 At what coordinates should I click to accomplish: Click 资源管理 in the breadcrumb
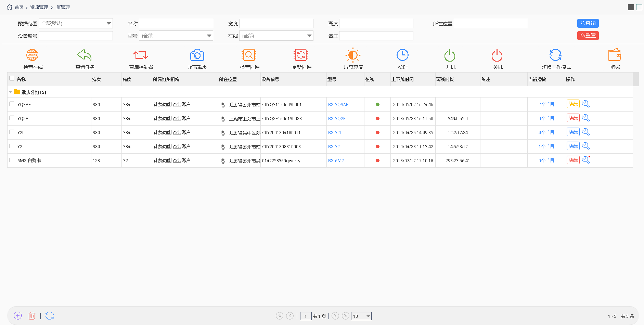click(39, 7)
